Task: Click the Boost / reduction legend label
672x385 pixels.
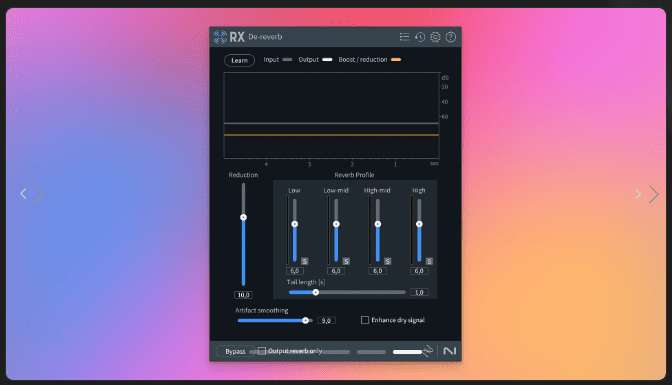Action: coord(363,60)
